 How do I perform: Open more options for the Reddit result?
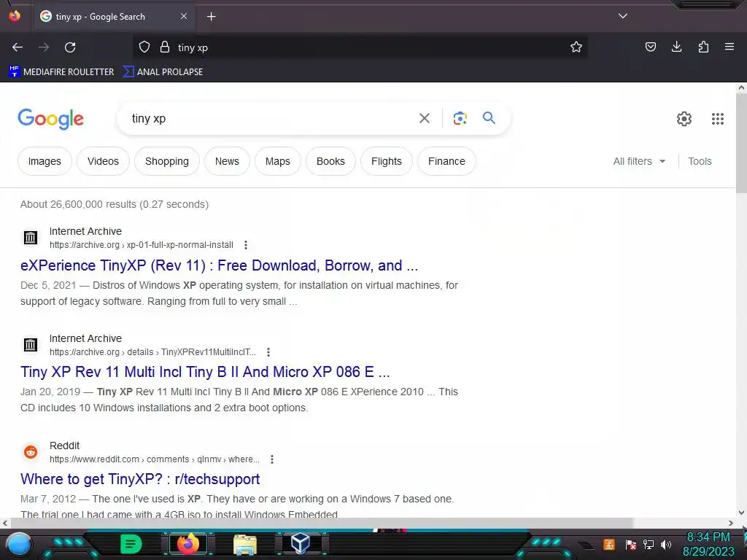click(272, 459)
